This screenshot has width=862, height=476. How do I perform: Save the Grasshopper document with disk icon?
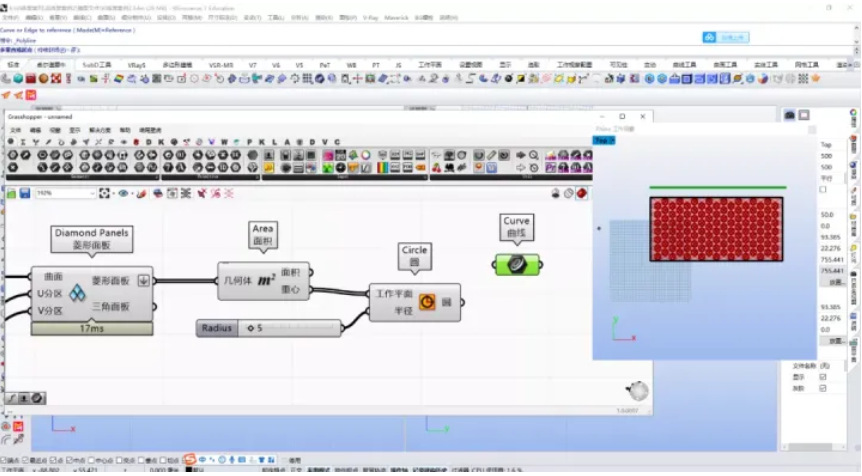pos(25,193)
